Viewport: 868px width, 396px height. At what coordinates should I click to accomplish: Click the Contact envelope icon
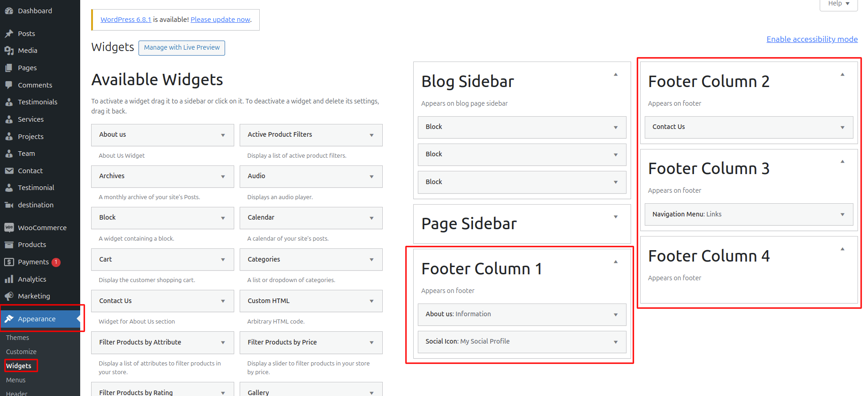9,171
